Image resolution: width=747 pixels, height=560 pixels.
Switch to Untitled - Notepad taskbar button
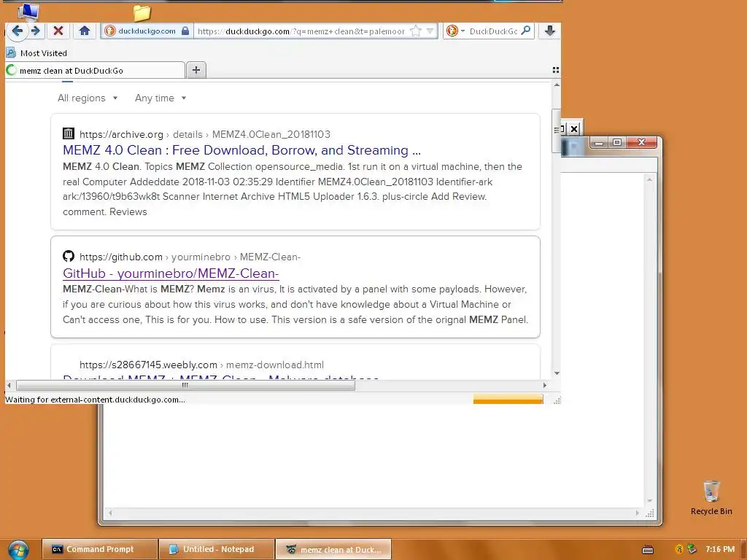217,549
